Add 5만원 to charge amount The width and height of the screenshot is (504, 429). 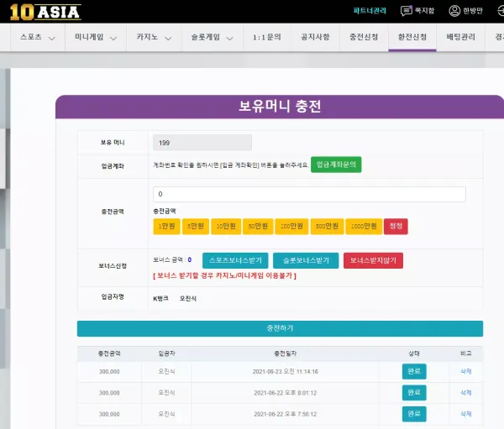tap(196, 226)
